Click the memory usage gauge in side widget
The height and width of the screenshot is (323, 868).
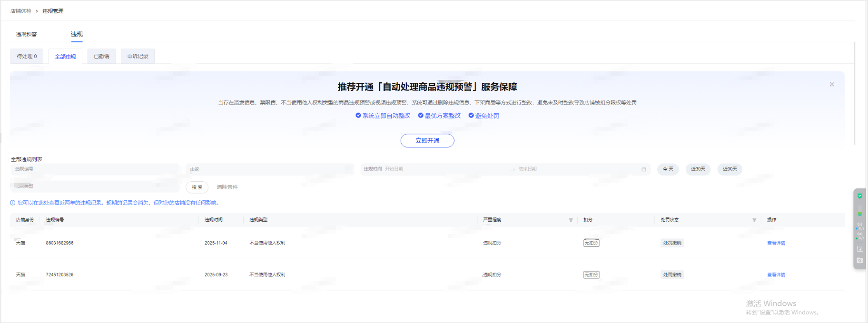coord(859,212)
